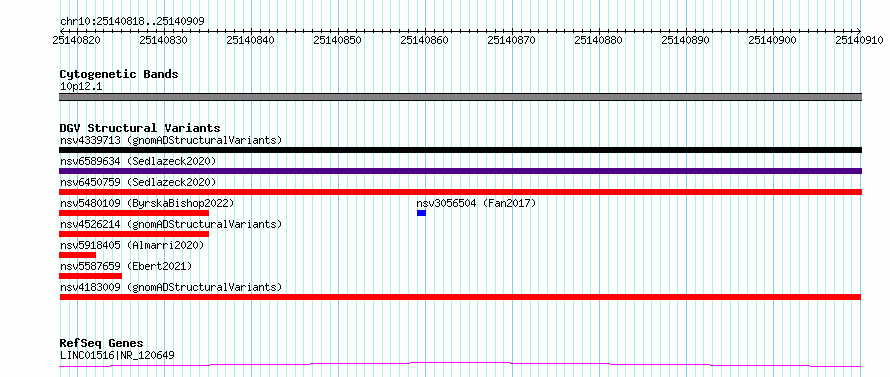The width and height of the screenshot is (890, 377).
Task: Open variant nsv6589634 label
Action: [x=138, y=161]
